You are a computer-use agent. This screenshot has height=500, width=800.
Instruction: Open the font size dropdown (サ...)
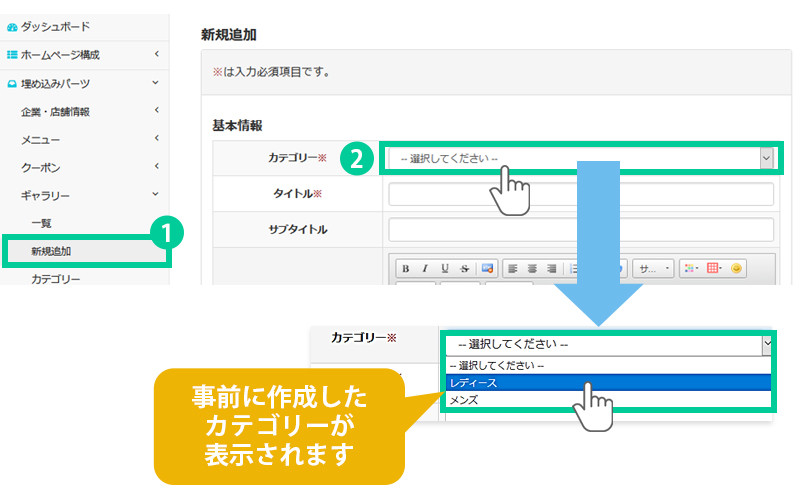tap(655, 269)
